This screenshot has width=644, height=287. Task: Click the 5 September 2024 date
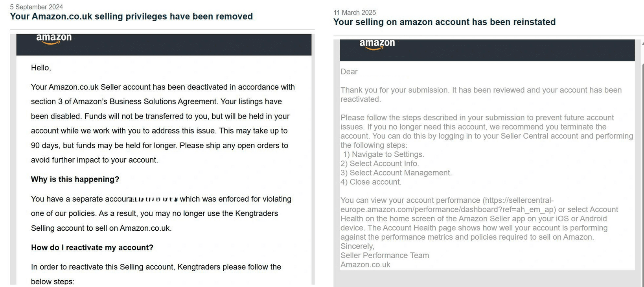[x=36, y=7]
